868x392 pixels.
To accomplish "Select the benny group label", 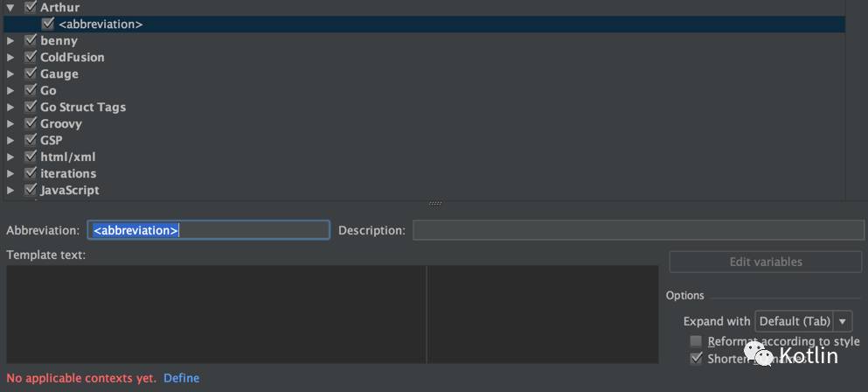I will click(59, 41).
